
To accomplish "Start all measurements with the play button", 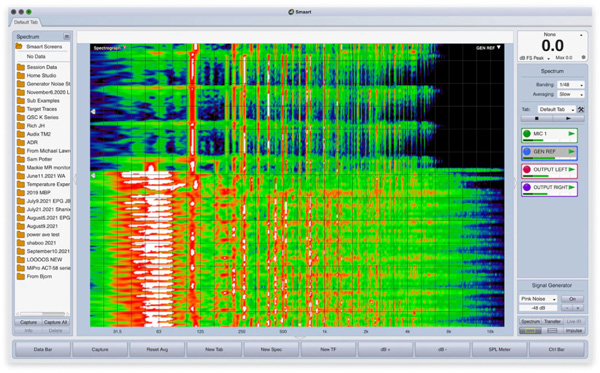I will pyautogui.click(x=568, y=119).
